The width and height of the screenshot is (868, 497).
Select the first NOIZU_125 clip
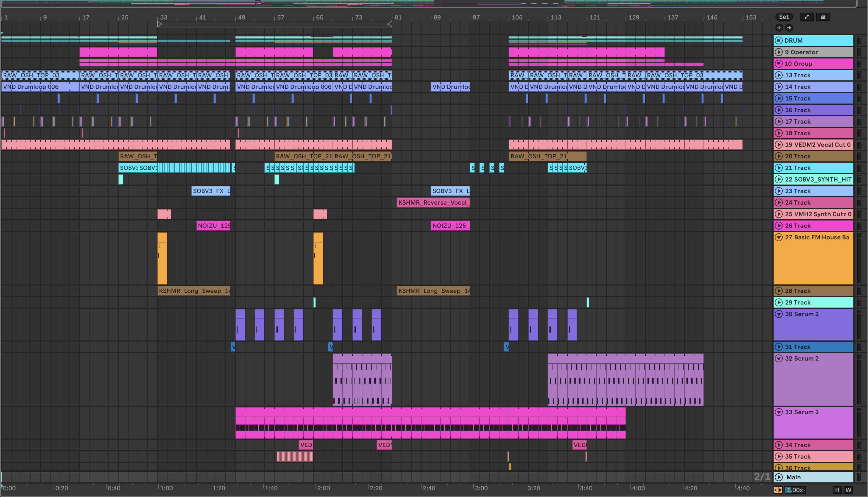pos(213,226)
